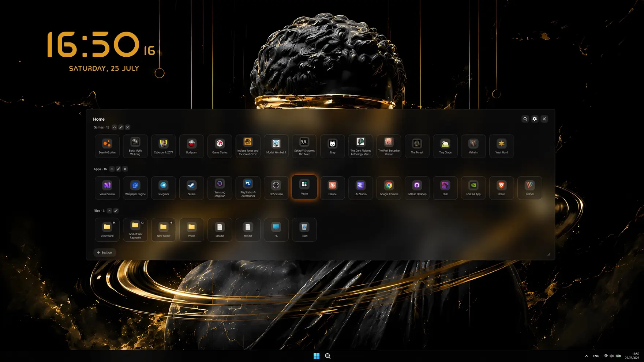644x362 pixels.
Task: Collapse the Files section chevron
Action: click(109, 211)
